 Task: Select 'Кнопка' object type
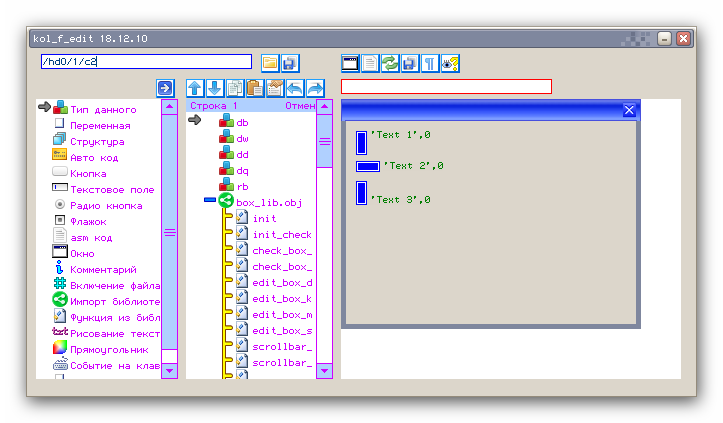88,174
